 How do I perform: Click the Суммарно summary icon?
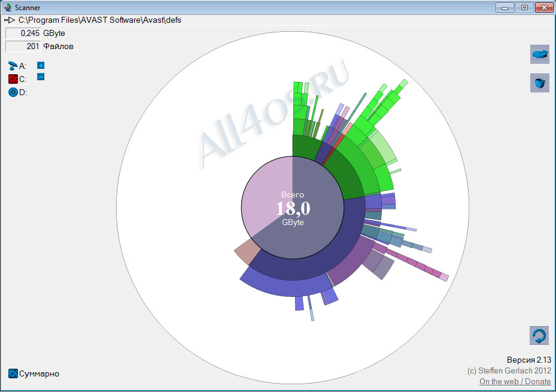point(13,373)
